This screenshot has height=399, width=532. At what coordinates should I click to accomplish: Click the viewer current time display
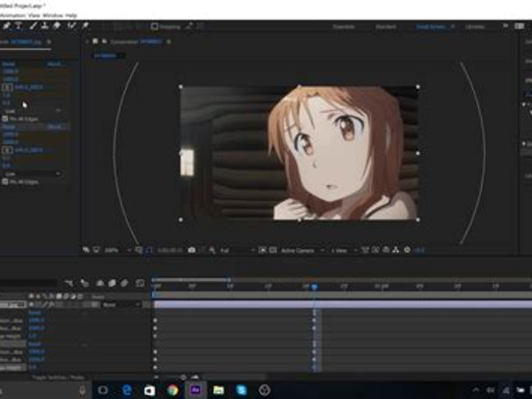(170, 250)
